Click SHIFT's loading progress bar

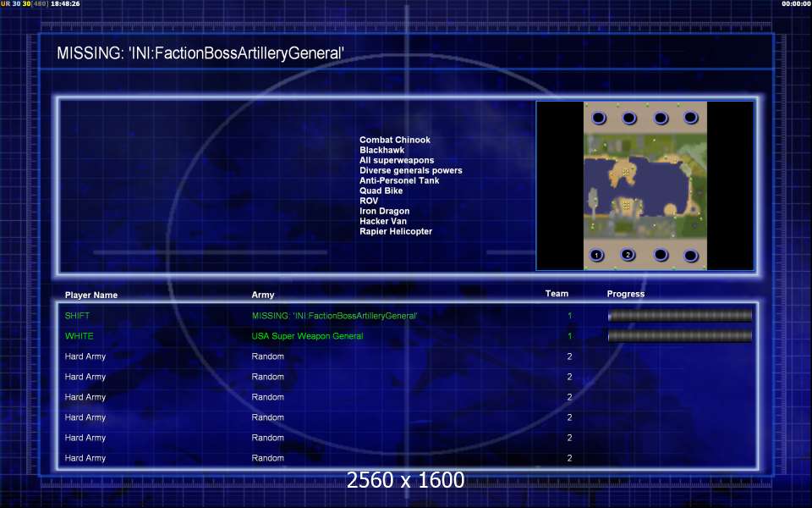[x=680, y=315]
